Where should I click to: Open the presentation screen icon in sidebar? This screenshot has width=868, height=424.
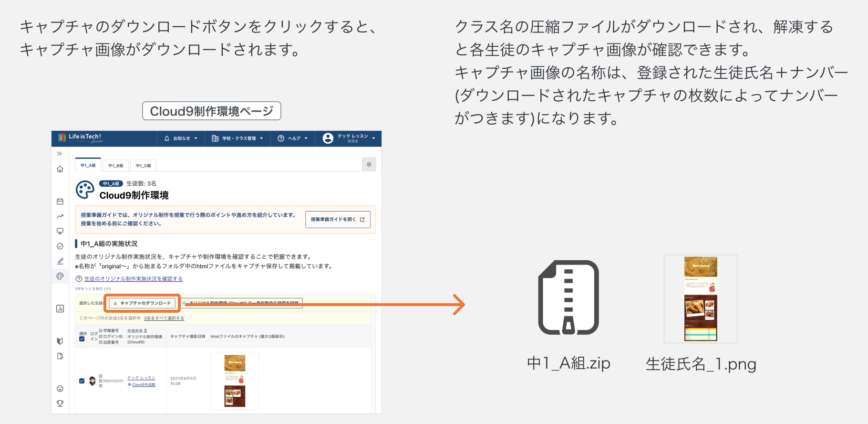[x=60, y=231]
